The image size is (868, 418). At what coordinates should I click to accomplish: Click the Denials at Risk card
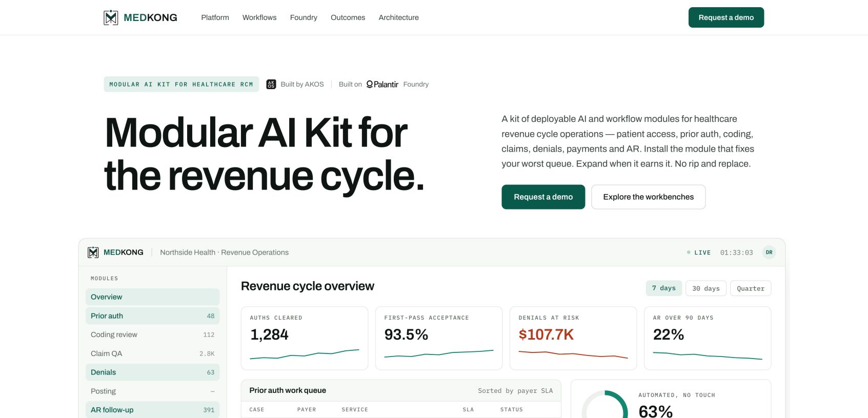tap(573, 338)
